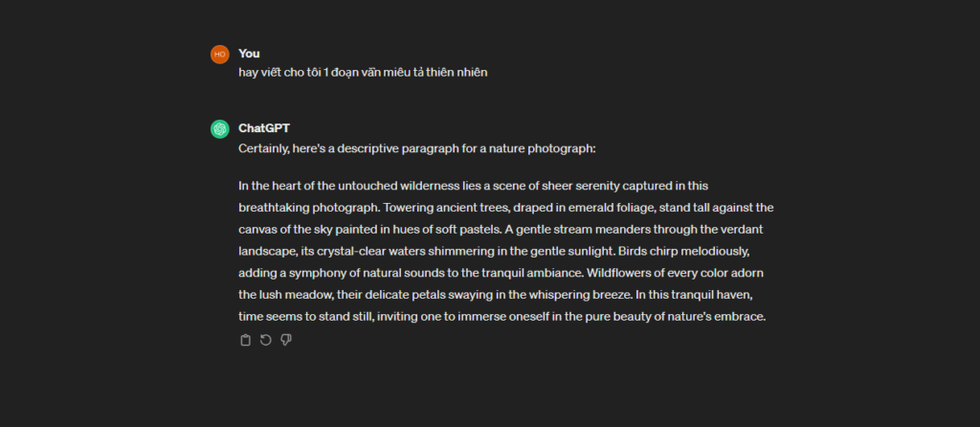Click the Vietnamese user prompt message
Viewport: 980px width, 427px height.
tap(364, 73)
